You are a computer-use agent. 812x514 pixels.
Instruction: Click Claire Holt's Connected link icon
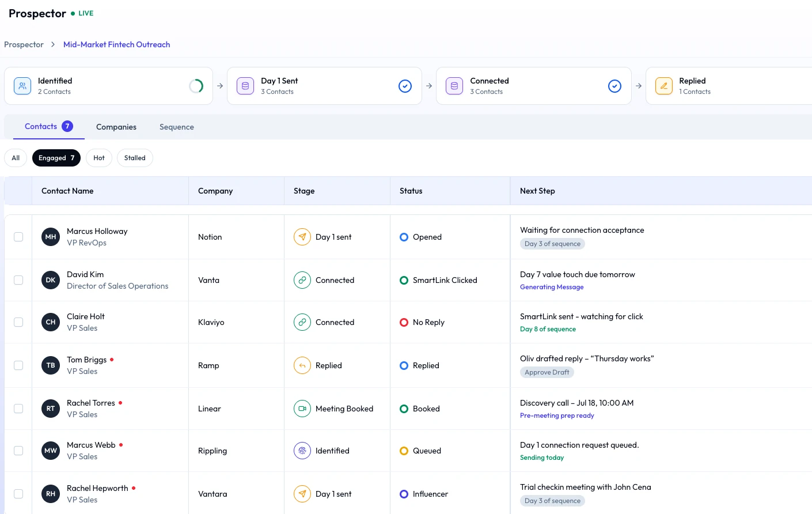[x=302, y=322]
